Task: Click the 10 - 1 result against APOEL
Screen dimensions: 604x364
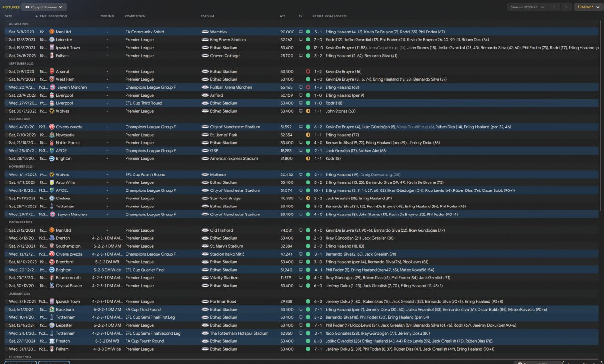Action: pyautogui.click(x=318, y=190)
